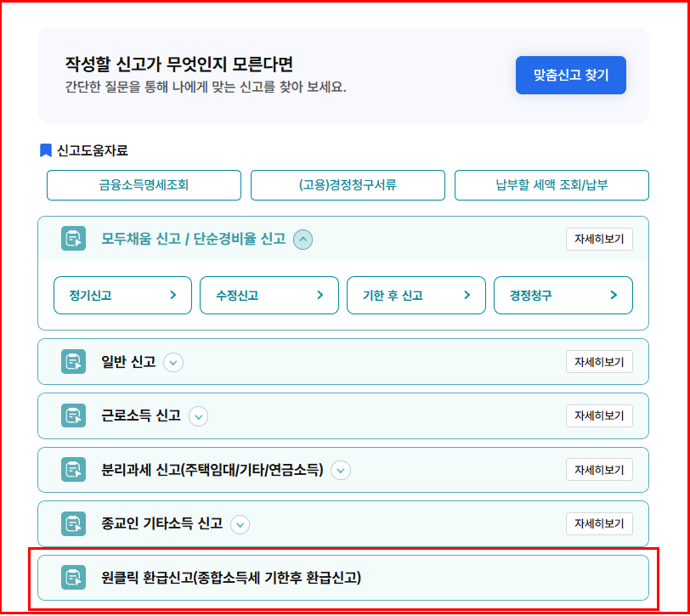Click the document icon for 종교인 기타소득 신고
Viewport: 690px width, 616px height.
tap(73, 523)
